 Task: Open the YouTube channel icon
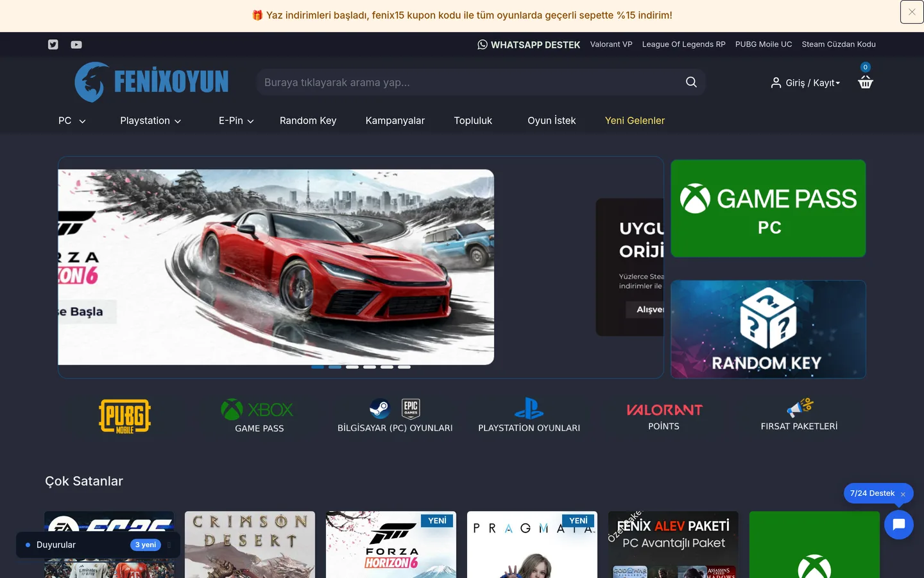pyautogui.click(x=76, y=44)
